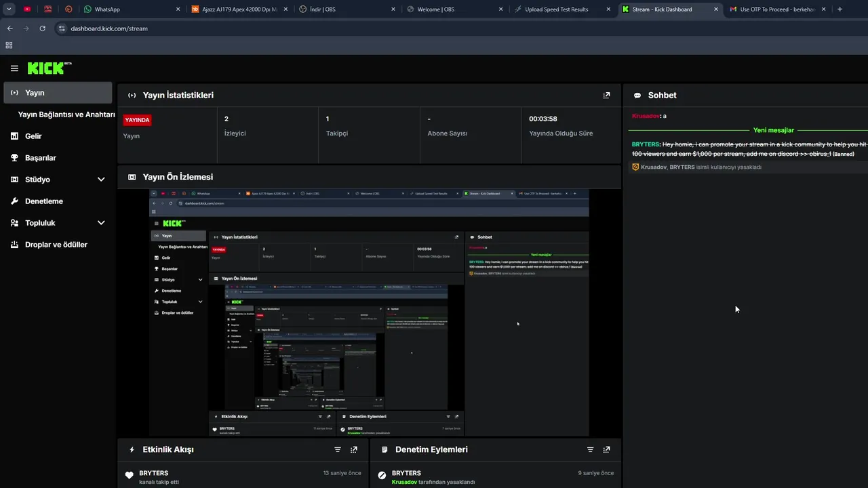Click Krusadov username in chat
Image resolution: width=868 pixels, height=488 pixels.
[x=646, y=116]
